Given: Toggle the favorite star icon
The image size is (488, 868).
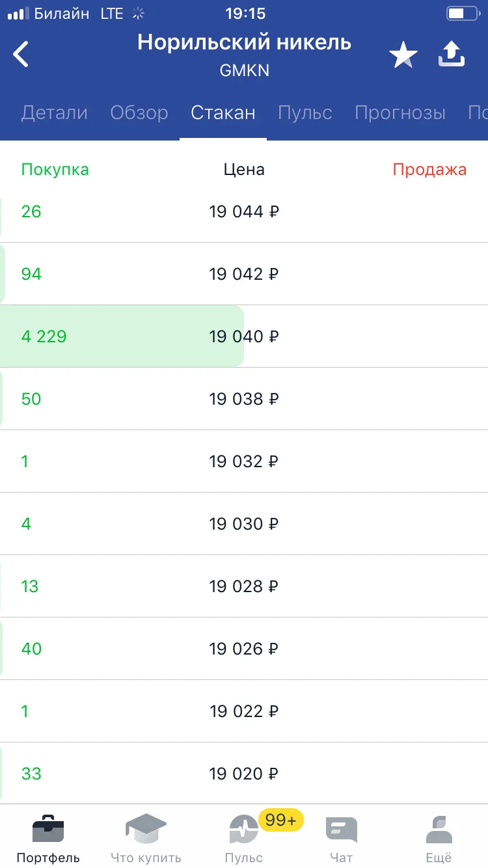Looking at the screenshot, I should (x=403, y=55).
